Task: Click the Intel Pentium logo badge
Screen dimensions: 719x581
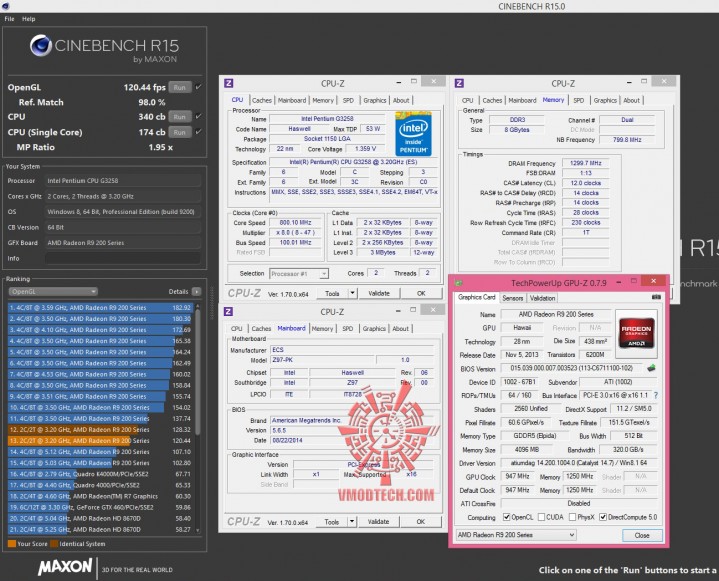Action: coord(413,134)
